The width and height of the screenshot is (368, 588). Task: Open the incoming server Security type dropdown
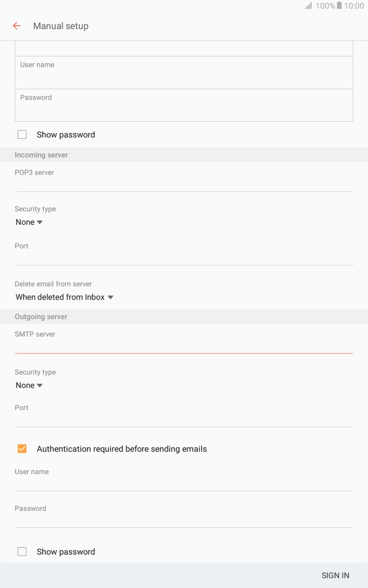point(29,222)
